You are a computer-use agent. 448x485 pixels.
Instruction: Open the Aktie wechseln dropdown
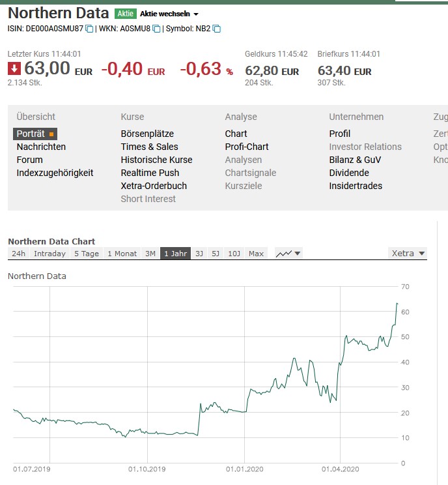(x=169, y=14)
